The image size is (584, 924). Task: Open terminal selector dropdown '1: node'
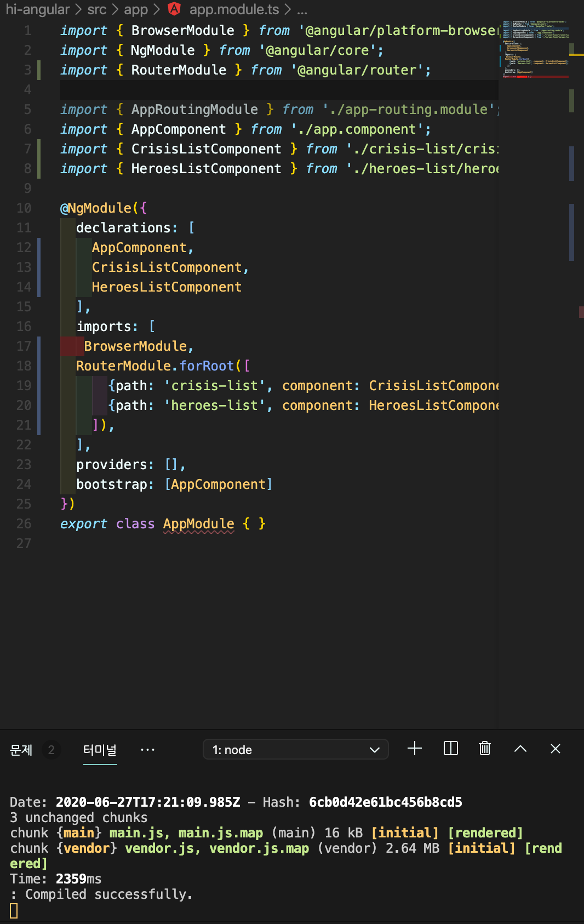[296, 749]
